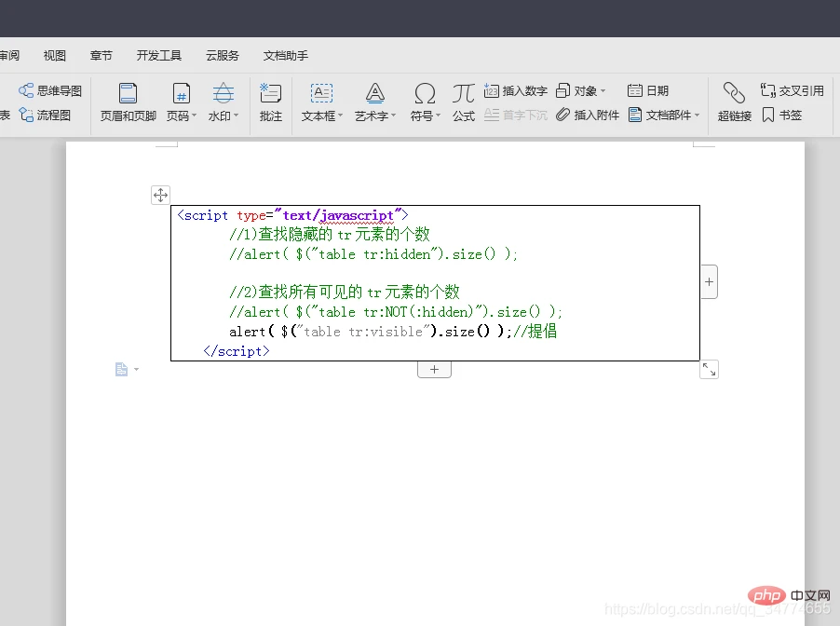The height and width of the screenshot is (626, 840).
Task: Click the alert line with tr:visible
Action: [x=393, y=332]
